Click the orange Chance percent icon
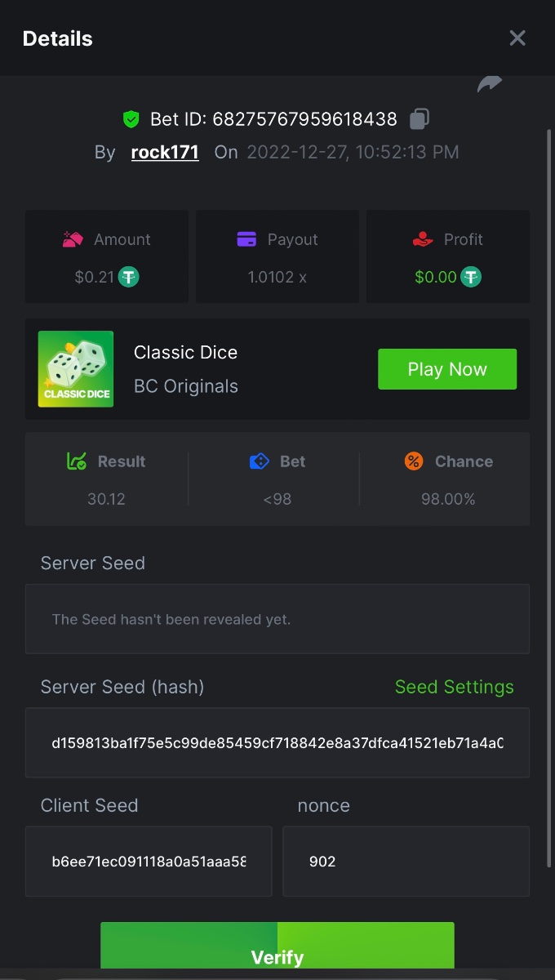 414,461
